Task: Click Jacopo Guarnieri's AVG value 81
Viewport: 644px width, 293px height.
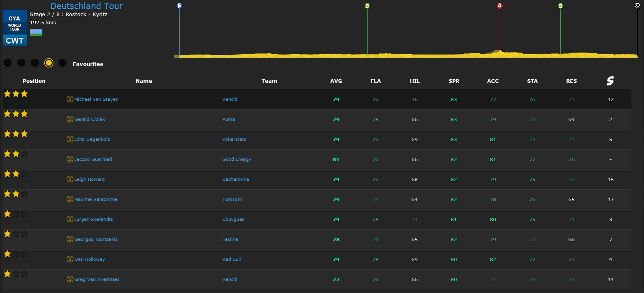Action: (336, 159)
